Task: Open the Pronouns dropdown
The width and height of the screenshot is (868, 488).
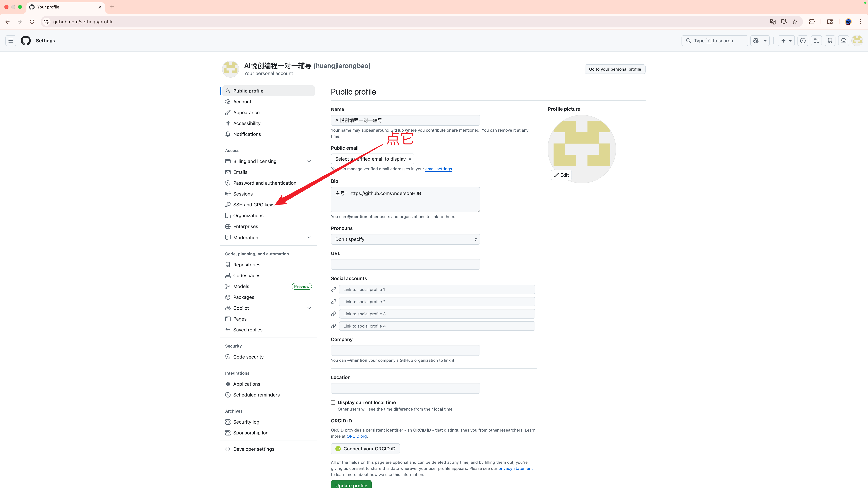Action: pos(405,239)
